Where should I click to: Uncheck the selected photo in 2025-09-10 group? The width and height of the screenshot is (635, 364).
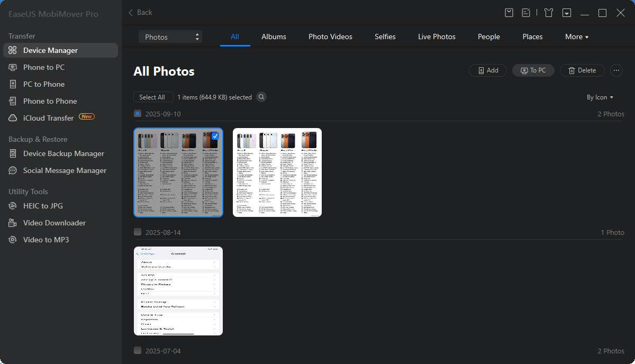[214, 136]
